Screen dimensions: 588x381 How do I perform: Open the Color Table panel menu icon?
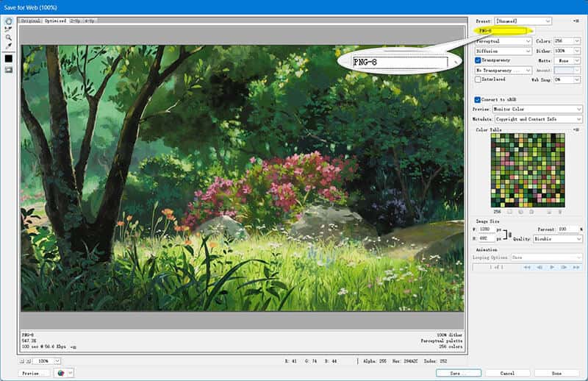(576, 129)
